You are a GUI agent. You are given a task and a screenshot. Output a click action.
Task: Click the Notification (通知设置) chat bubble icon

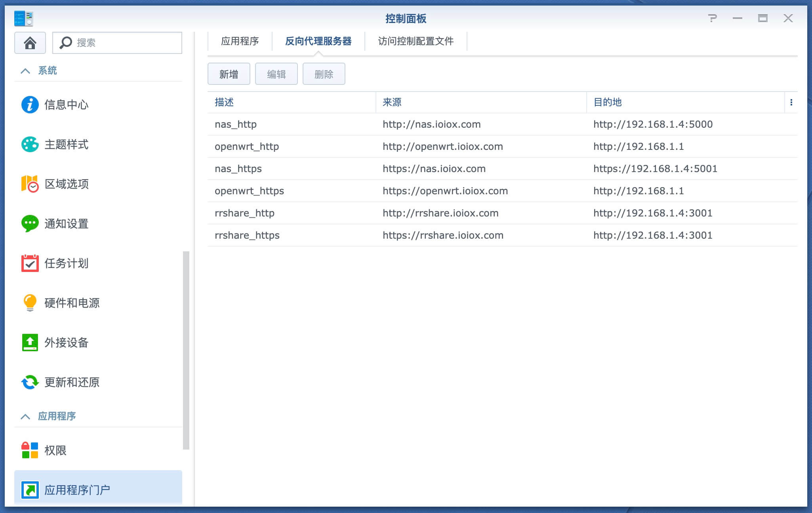tap(30, 224)
